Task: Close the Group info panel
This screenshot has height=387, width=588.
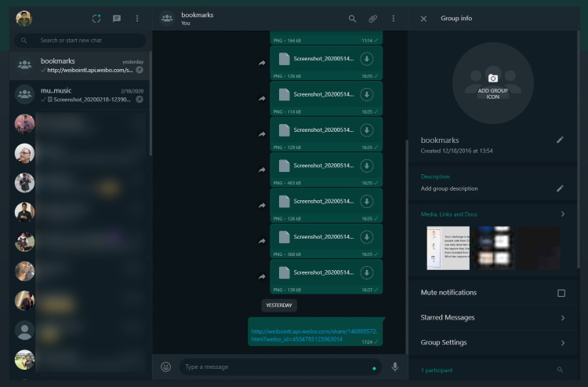Action: pos(423,18)
